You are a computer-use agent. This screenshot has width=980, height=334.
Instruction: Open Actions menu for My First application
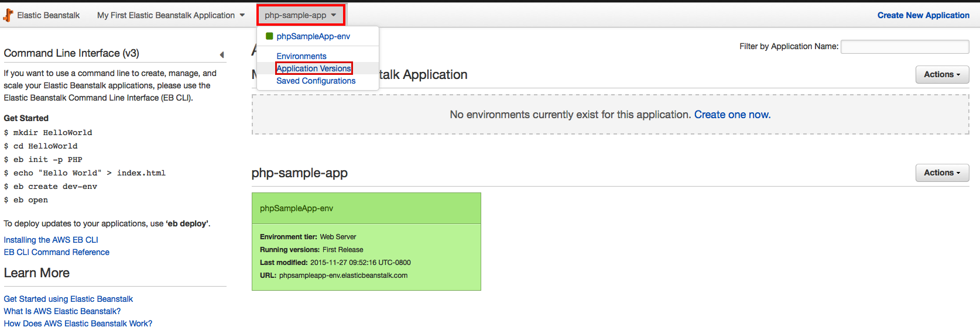[942, 74]
